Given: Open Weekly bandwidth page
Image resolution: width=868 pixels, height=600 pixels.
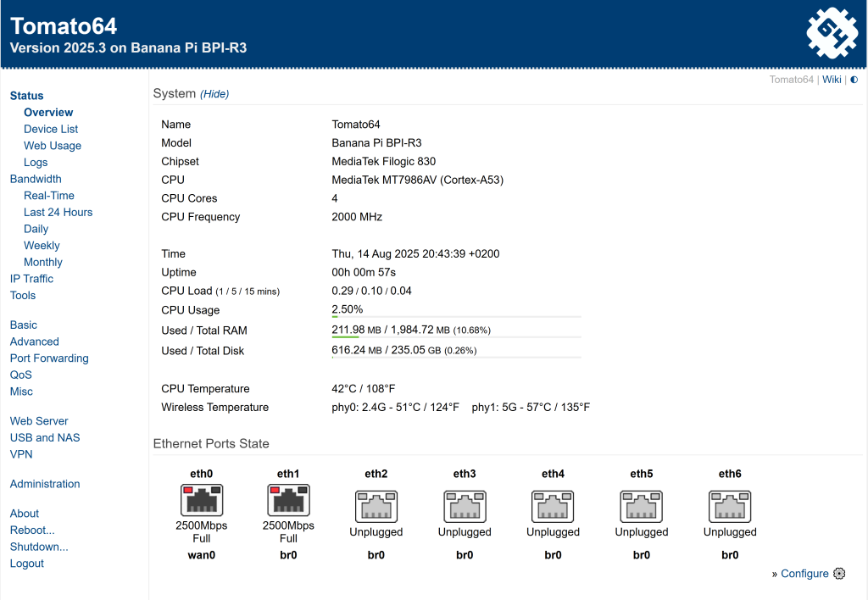Looking at the screenshot, I should click(42, 245).
